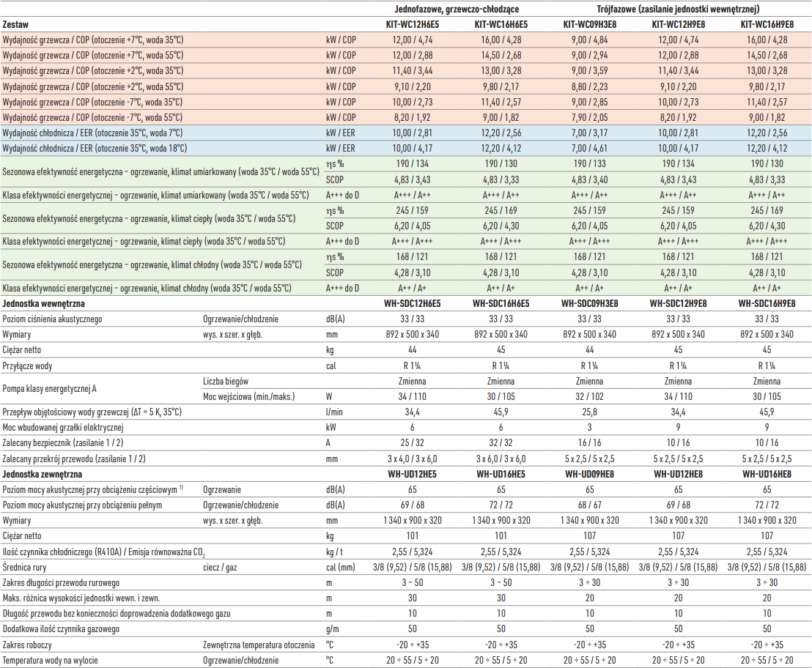812x668 pixels.
Task: Click row label 'Wydajność grzewcza / COP (otoczenie +7°C, woda 35°C)'
Action: point(92,40)
